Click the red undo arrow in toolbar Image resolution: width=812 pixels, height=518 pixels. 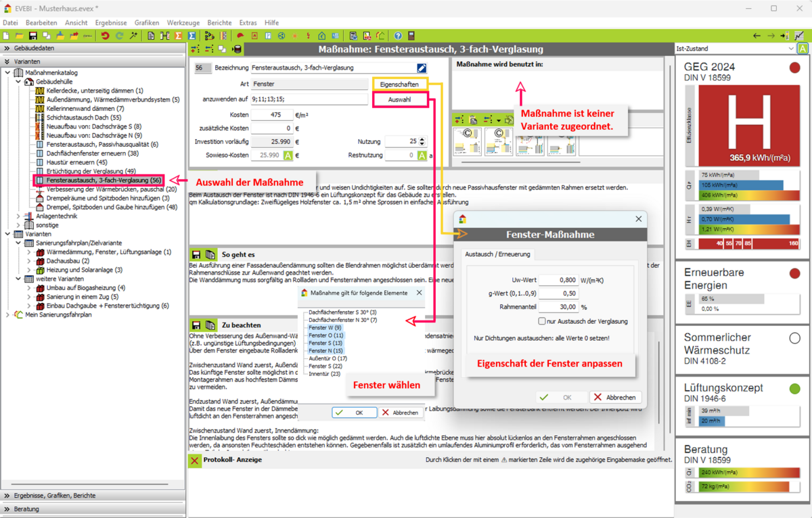point(105,36)
